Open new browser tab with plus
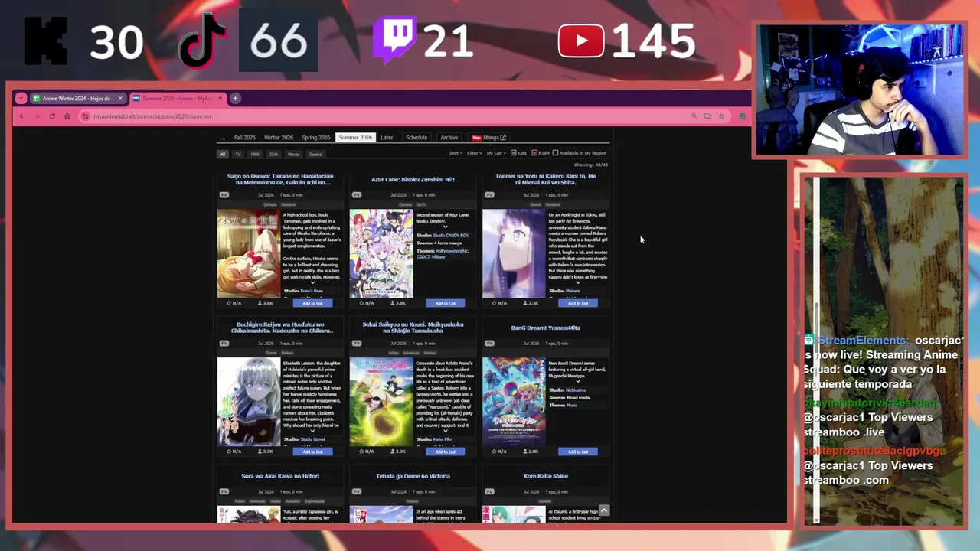980x551 pixels. tap(236, 98)
